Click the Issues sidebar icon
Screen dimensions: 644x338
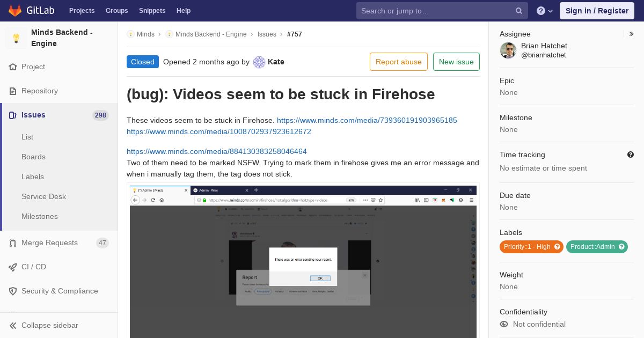(x=13, y=115)
